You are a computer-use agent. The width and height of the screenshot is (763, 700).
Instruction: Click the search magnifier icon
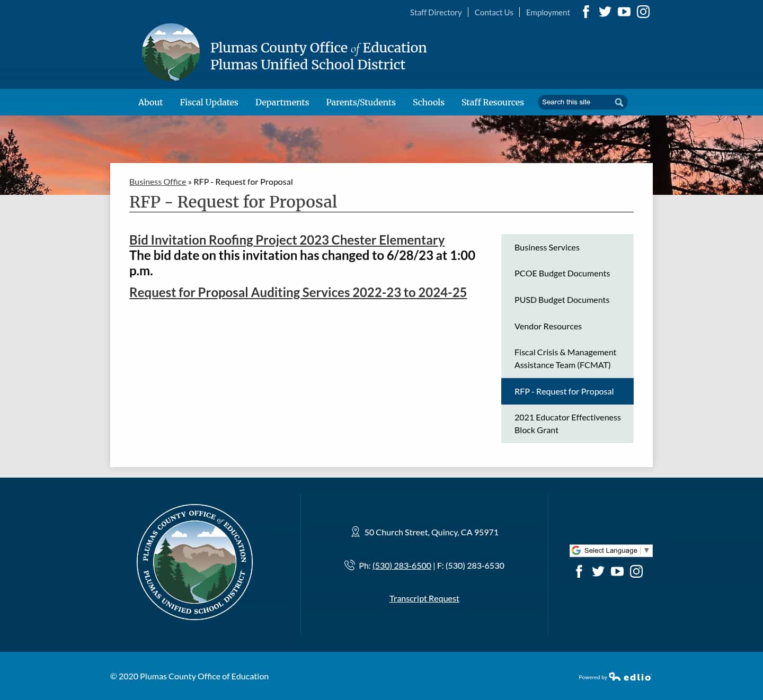click(618, 102)
